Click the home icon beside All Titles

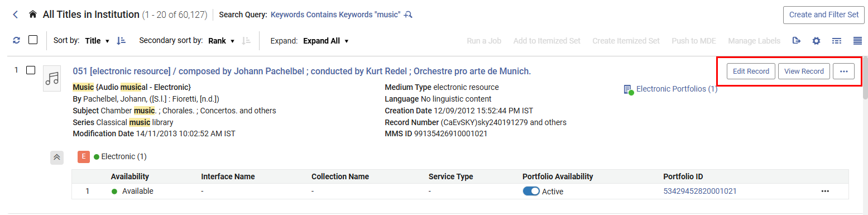point(33,15)
